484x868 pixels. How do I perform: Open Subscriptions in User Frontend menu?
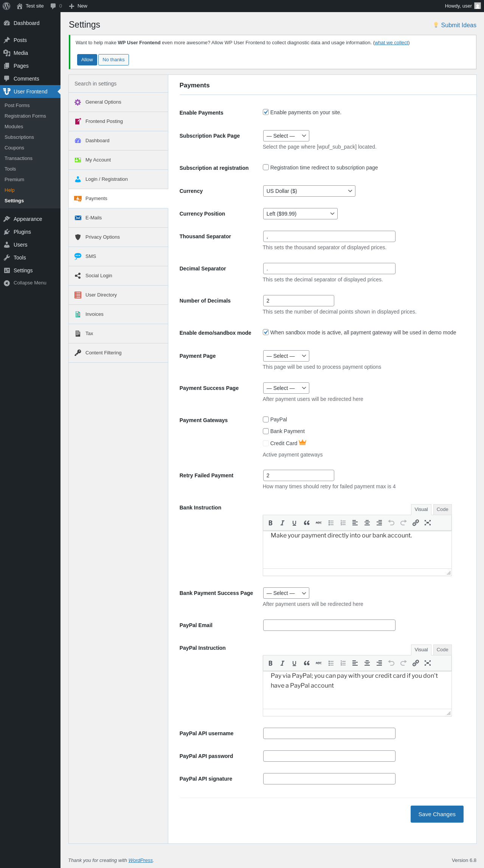coord(19,137)
